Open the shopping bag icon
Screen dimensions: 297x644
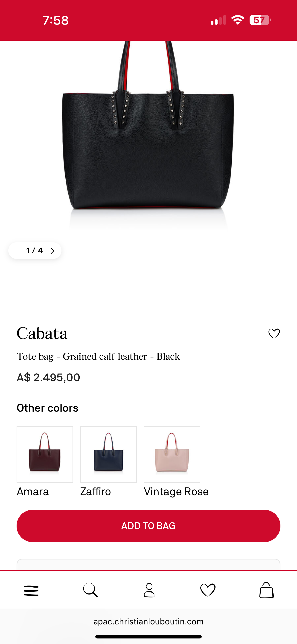tap(266, 591)
